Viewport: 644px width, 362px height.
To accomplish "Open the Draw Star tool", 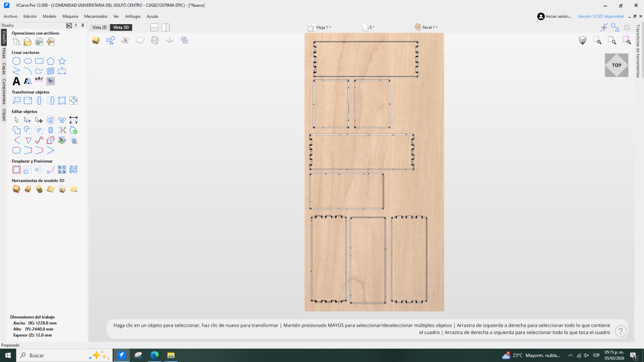I will coord(62,61).
